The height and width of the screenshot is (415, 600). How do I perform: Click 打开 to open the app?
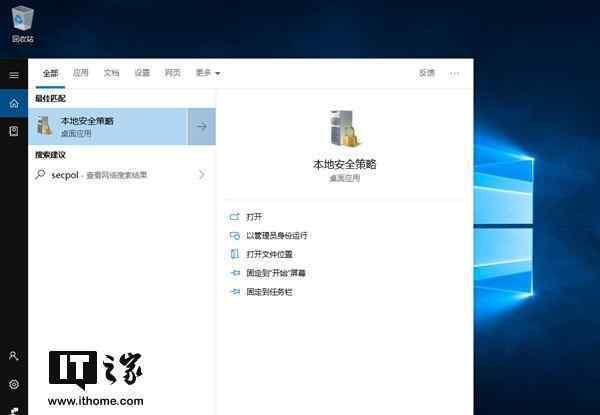click(254, 217)
